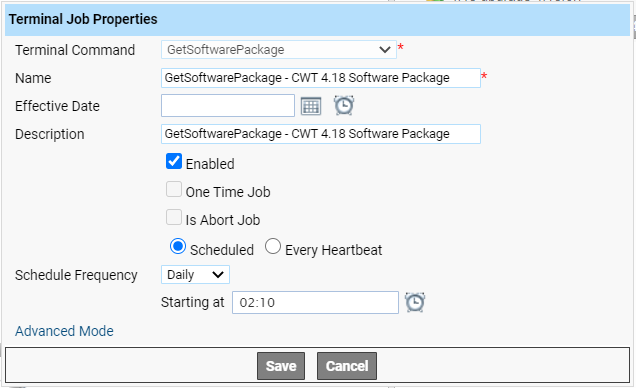
Task: Click the Terminal Command dropdown chevron arrow
Action: click(385, 50)
